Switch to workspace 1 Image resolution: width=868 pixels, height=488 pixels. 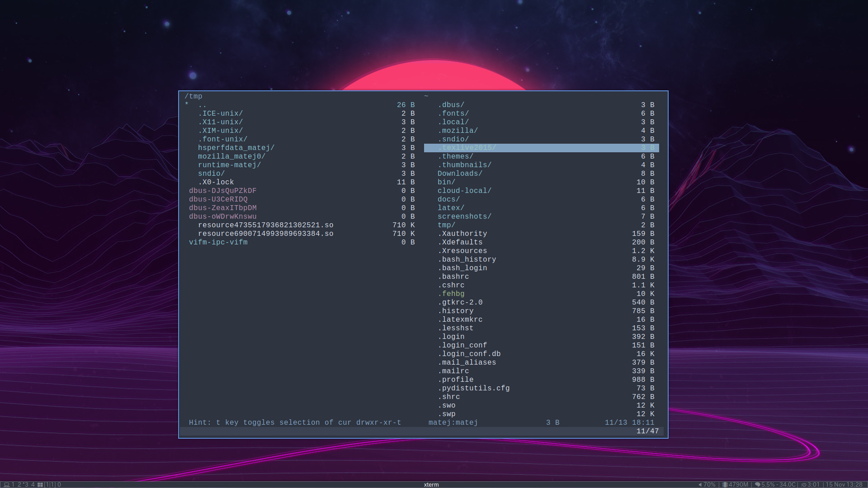tap(13, 484)
